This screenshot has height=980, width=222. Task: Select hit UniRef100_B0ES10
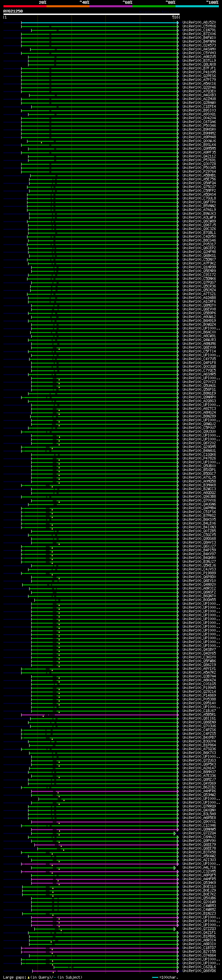click(199, 886)
